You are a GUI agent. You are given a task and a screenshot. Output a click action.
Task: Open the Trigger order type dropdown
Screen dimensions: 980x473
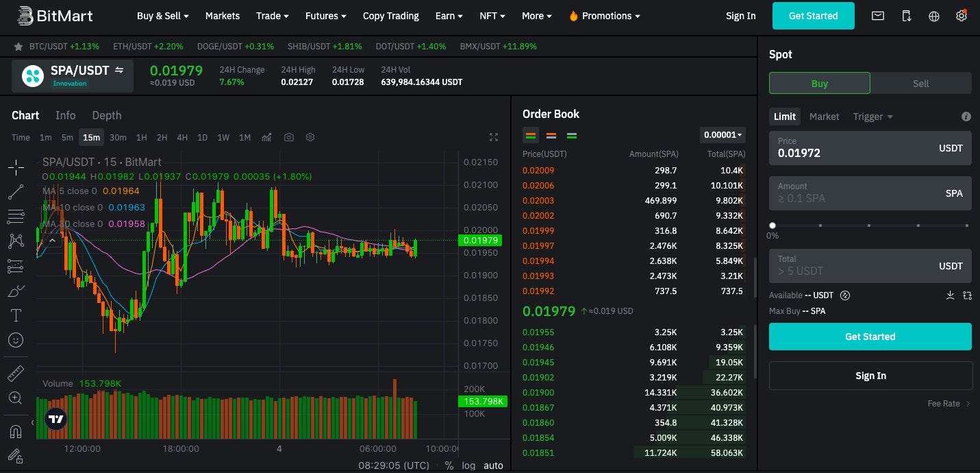(873, 117)
